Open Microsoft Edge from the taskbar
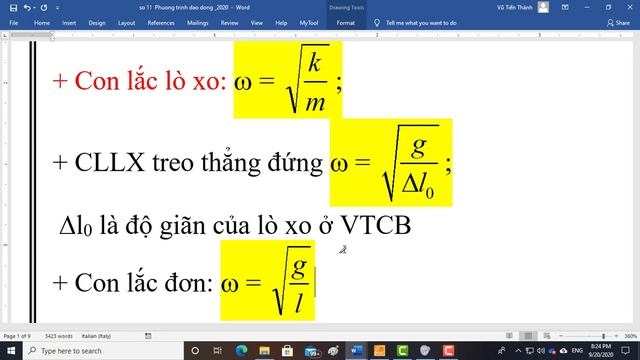Viewport: 640px width, 360px height. 241,351
